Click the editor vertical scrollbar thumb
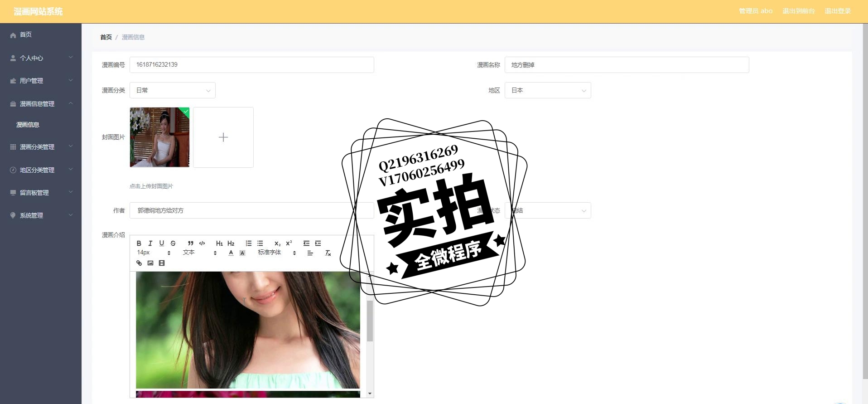The height and width of the screenshot is (404, 868). 370,321
